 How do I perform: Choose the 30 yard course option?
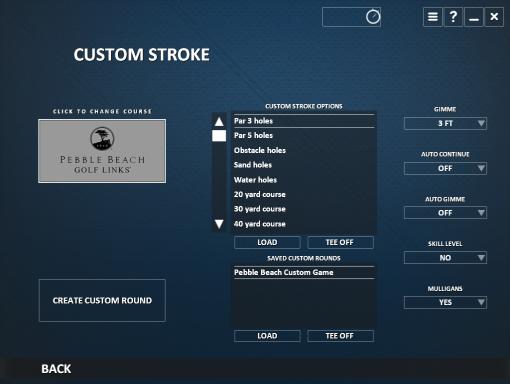click(x=304, y=209)
